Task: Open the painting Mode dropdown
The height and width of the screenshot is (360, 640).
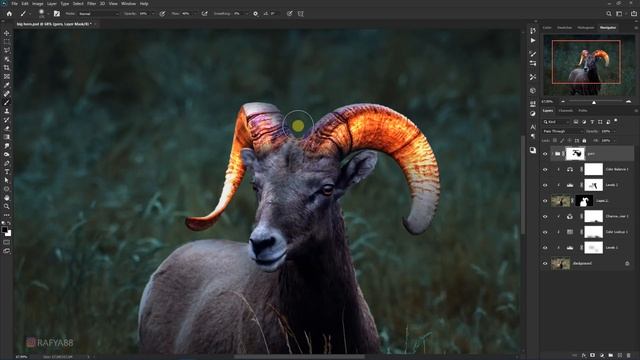Action: point(98,13)
